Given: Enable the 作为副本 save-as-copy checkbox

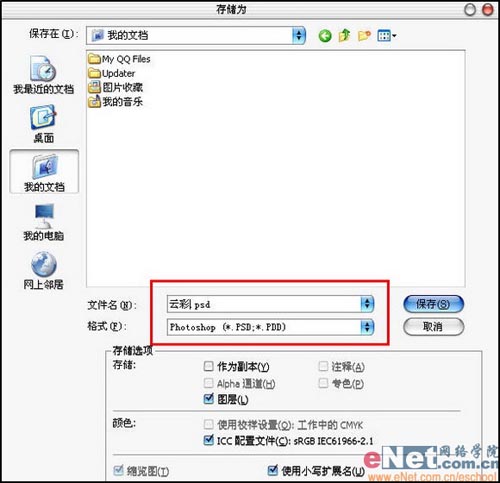Looking at the screenshot, I should click(x=209, y=366).
